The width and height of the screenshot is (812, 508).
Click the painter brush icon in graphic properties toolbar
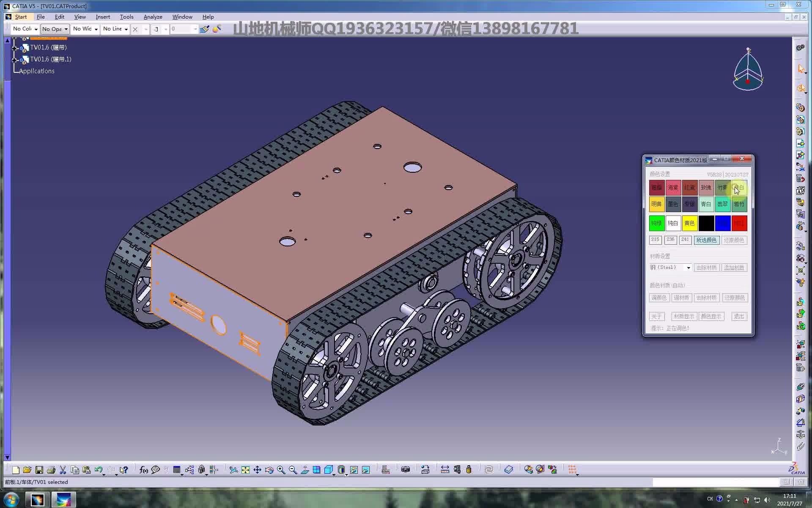(205, 29)
